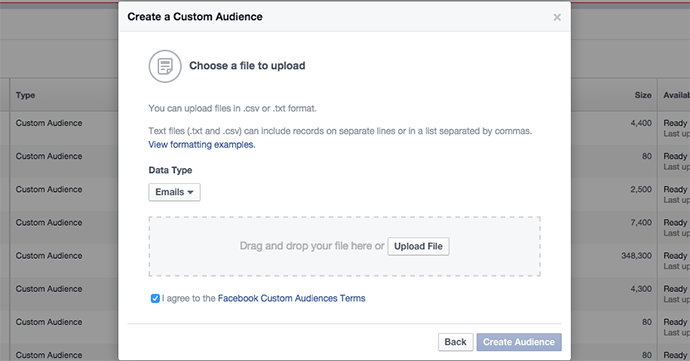Close the Create a Custom Audience dialog

(x=557, y=17)
